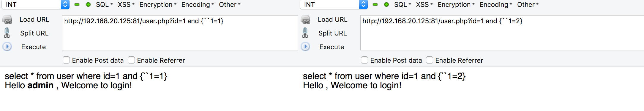644x111 pixels.
Task: Focus the URL field containing 1=2 payload
Action: point(502,33)
